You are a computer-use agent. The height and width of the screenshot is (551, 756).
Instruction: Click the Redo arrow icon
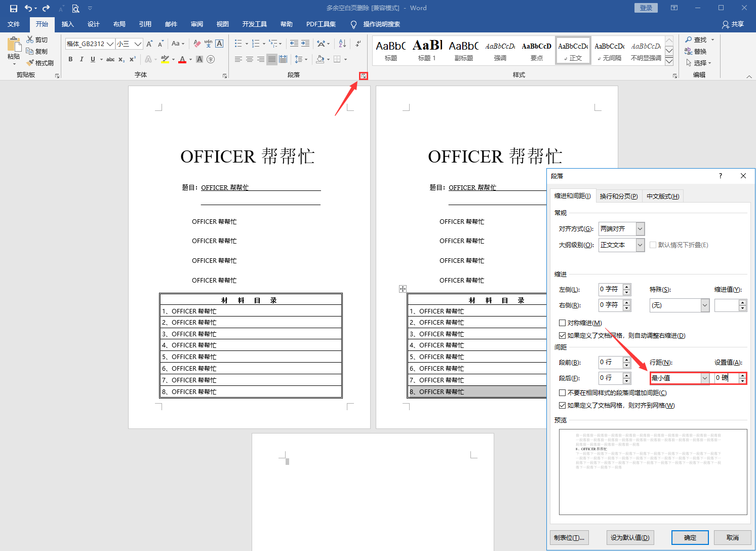point(46,8)
